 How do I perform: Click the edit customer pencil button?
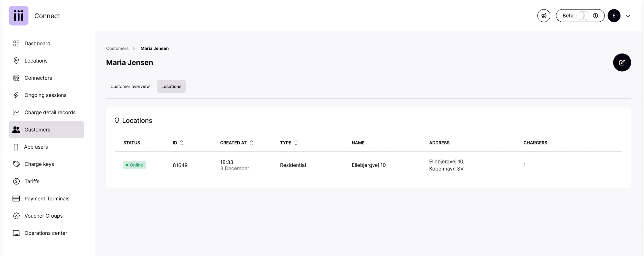click(x=622, y=63)
